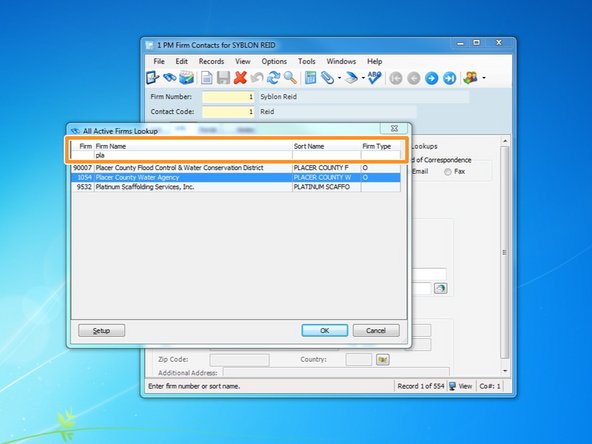The width and height of the screenshot is (592, 444).
Task: Open the paperclip attachment dropdown arrow
Action: pyautogui.click(x=339, y=78)
